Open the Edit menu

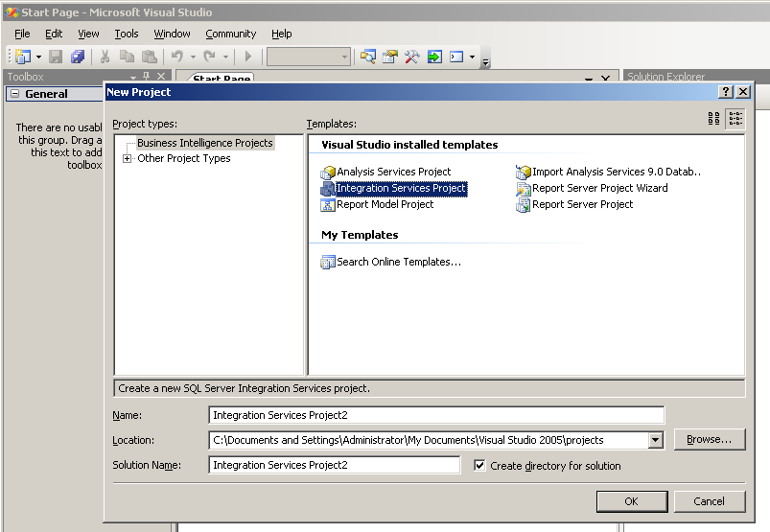[54, 34]
